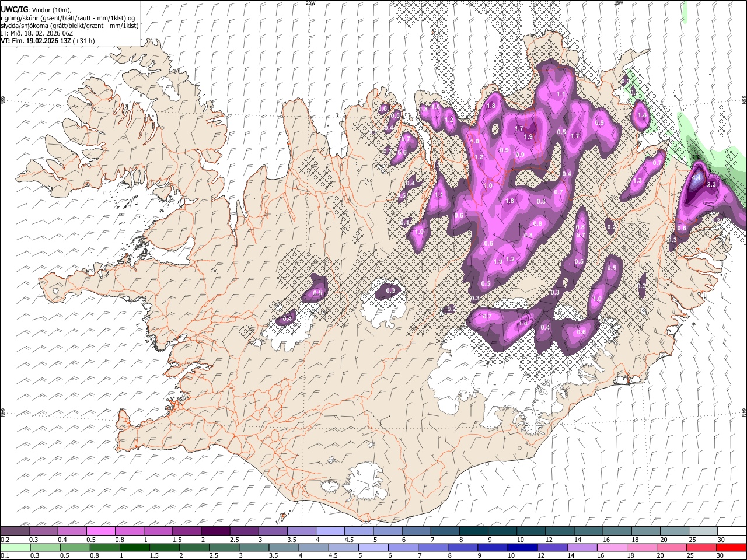Select the 0.2–0.3 dark mauve swatch in the snow legend
Screen dimensions: 747x560
point(15,531)
